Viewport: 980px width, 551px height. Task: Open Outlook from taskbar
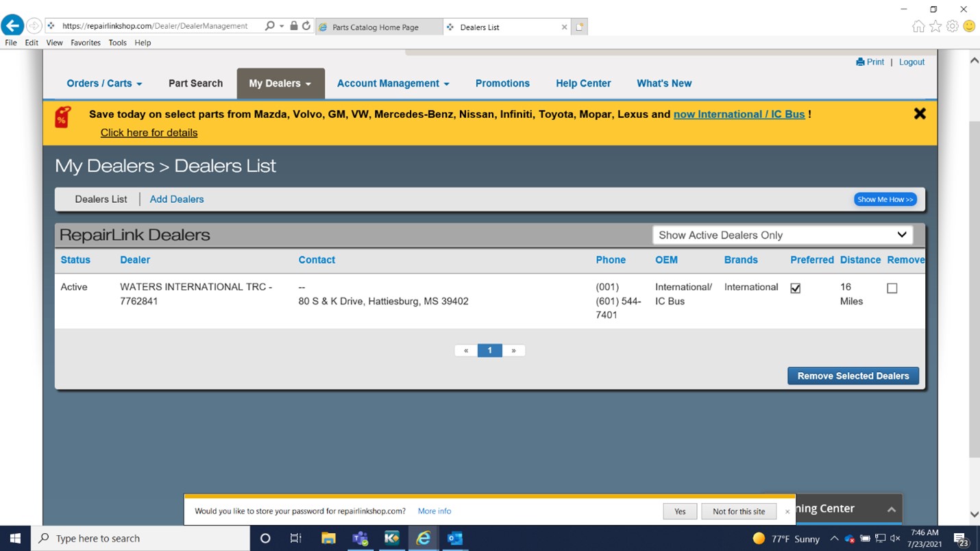455,538
